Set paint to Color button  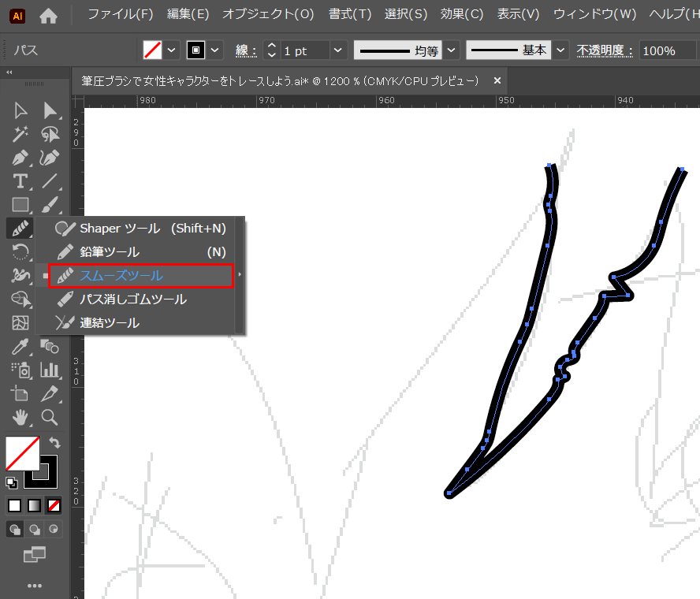click(x=15, y=505)
